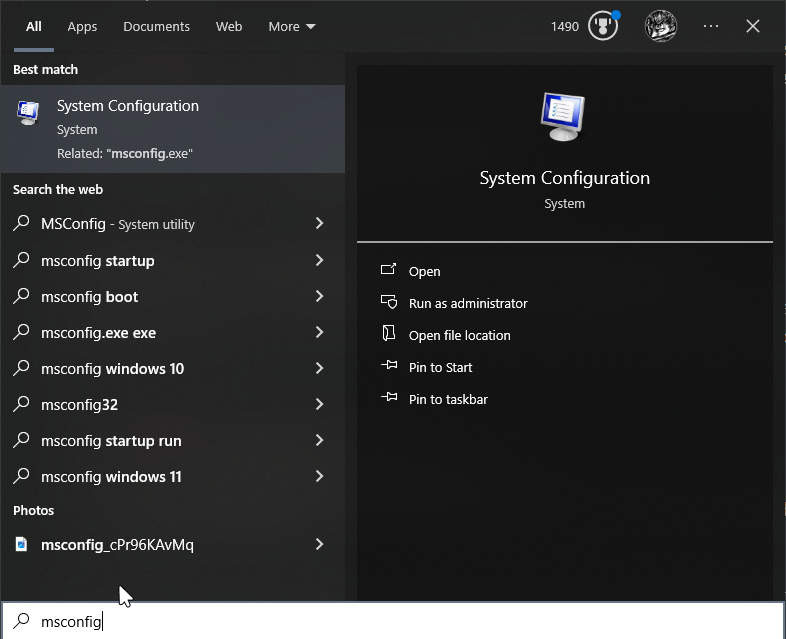Click the search icon beside msconfig windows 10
The image size is (786, 639).
(21, 368)
